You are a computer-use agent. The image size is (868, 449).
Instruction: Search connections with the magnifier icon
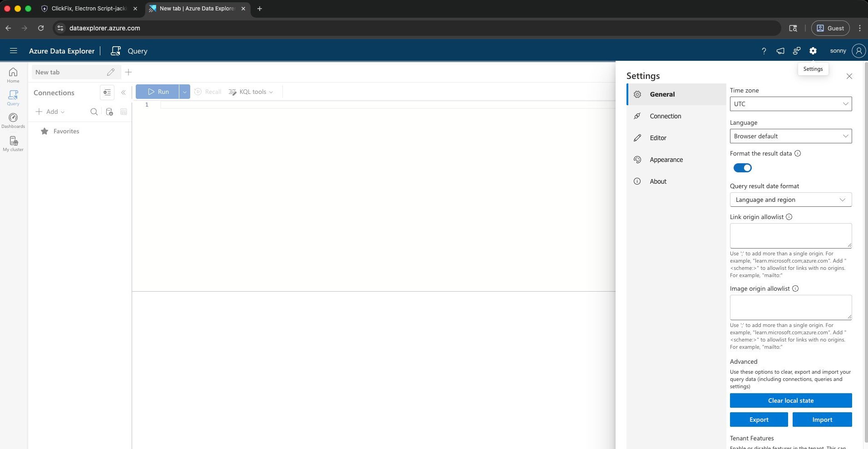click(94, 112)
